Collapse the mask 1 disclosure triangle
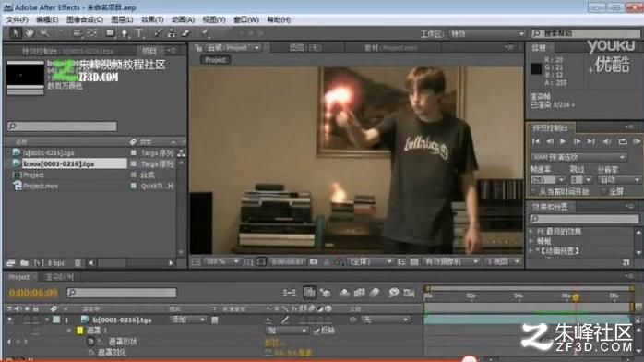644x362 pixels. click(x=69, y=331)
